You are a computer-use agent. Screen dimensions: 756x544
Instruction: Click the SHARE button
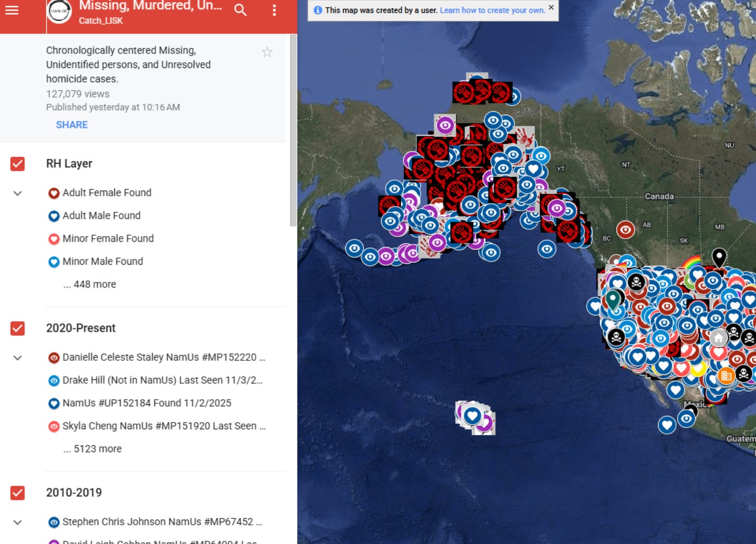tap(72, 125)
